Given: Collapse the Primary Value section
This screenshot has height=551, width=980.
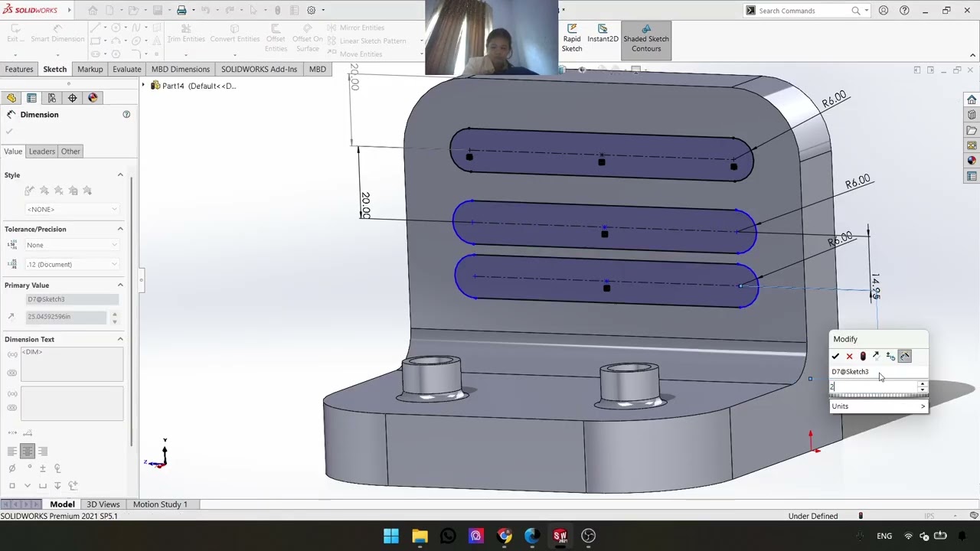Looking at the screenshot, I should pyautogui.click(x=120, y=285).
